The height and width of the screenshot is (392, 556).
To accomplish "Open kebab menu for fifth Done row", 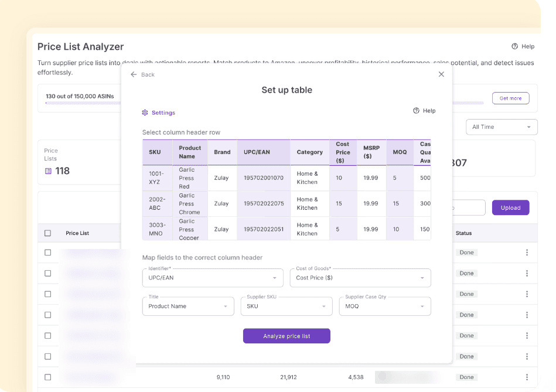I will pyautogui.click(x=527, y=335).
